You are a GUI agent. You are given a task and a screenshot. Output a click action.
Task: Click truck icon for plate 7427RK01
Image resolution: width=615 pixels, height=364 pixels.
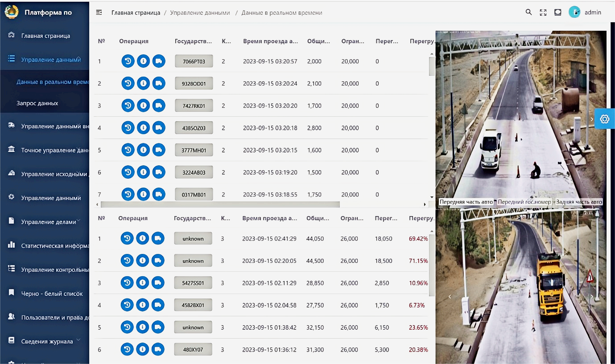[158, 106]
